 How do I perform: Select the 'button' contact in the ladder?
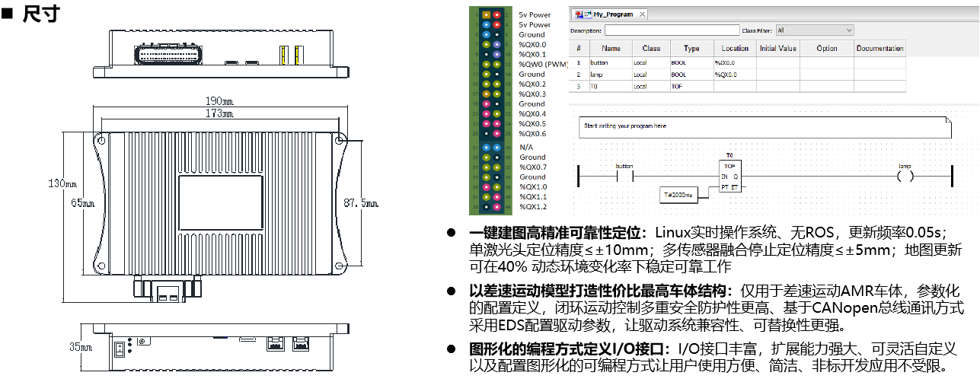point(624,176)
